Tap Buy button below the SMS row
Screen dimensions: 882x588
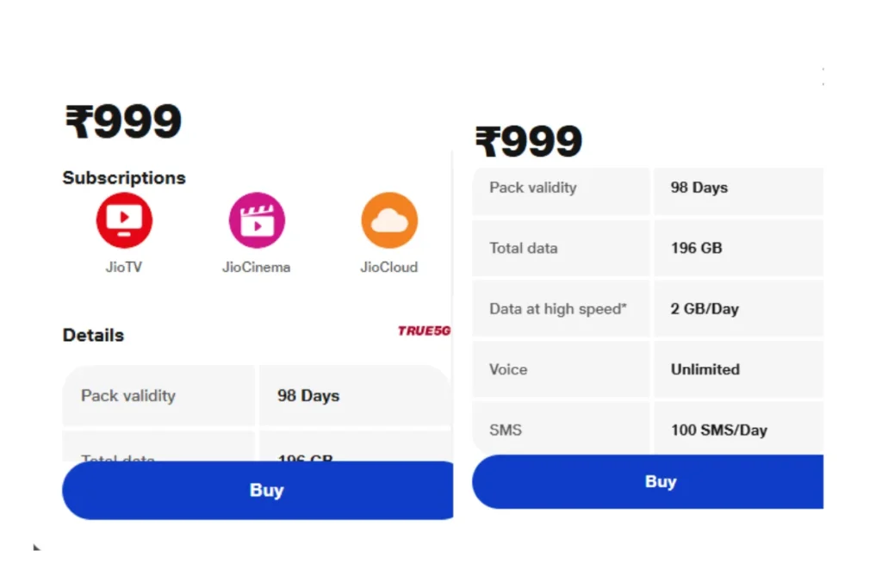click(x=648, y=482)
